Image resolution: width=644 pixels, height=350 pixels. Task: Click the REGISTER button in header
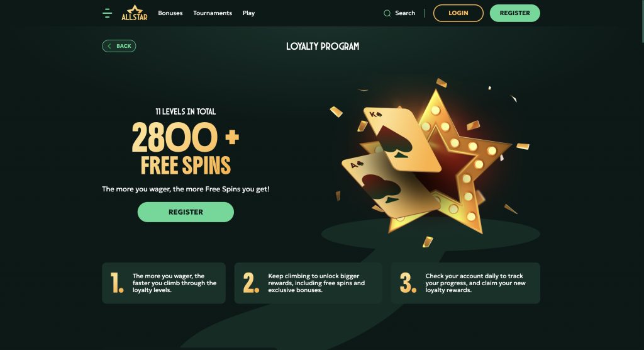[515, 13]
